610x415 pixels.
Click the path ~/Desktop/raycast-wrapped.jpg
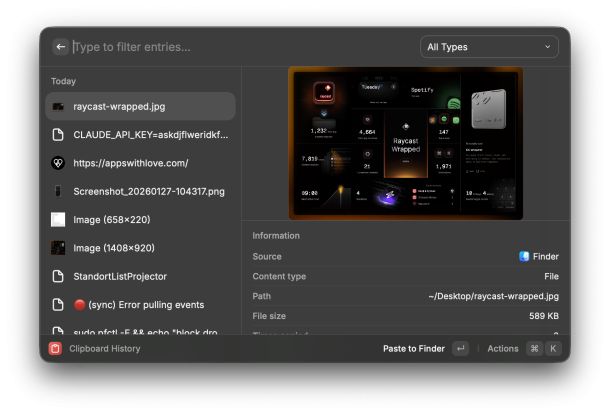coord(493,296)
